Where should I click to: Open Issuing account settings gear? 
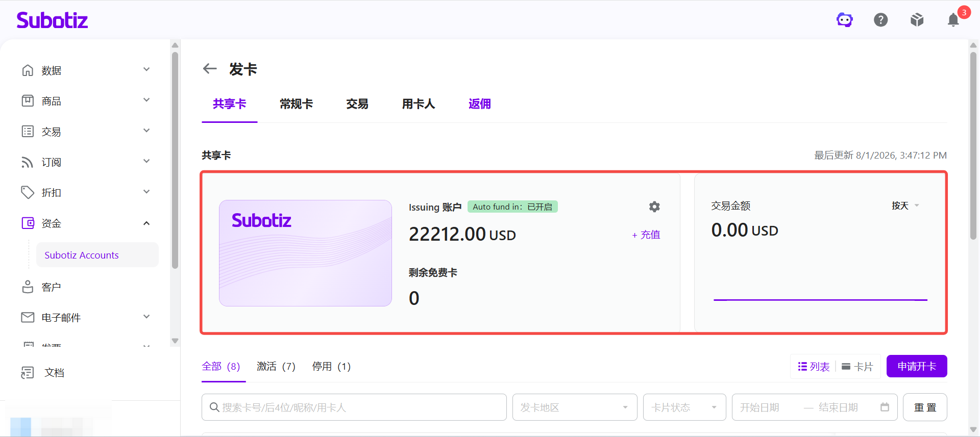(x=654, y=207)
